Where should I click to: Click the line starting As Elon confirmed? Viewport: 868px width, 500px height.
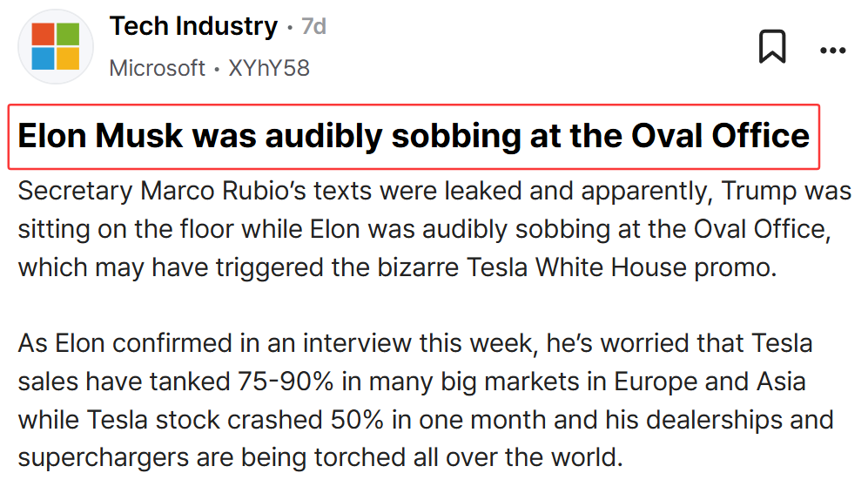point(415,343)
